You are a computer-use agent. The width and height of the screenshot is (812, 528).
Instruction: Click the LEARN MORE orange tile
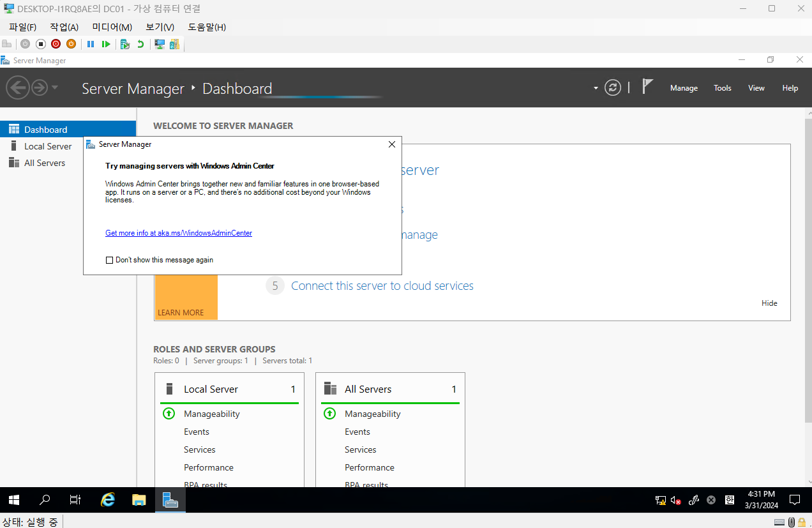[186, 298]
